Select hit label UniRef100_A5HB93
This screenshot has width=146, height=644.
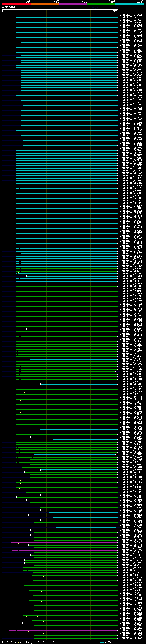click(x=131, y=153)
